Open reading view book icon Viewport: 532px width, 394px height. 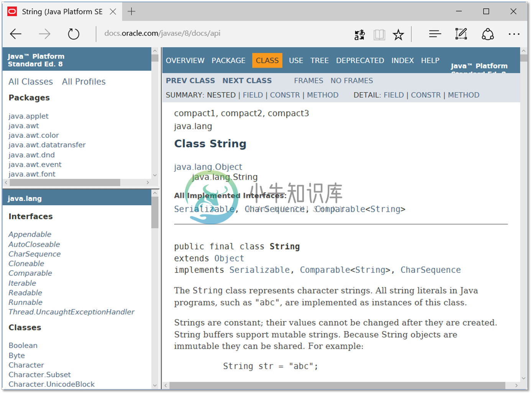(x=379, y=35)
